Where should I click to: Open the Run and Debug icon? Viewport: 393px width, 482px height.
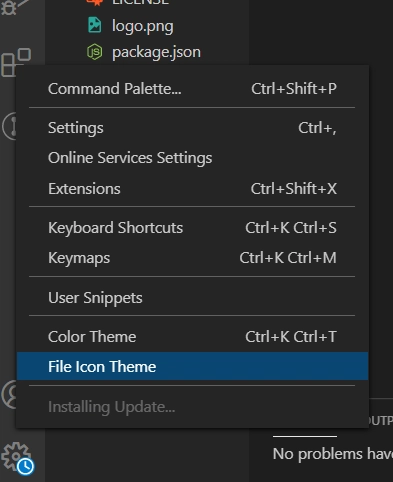pyautogui.click(x=10, y=6)
